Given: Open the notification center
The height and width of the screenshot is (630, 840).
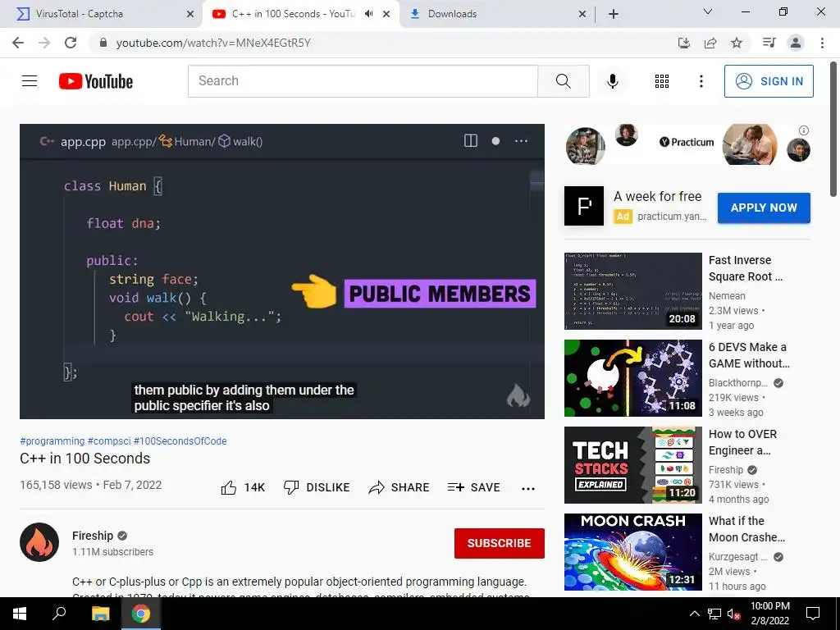Looking at the screenshot, I should point(813,614).
